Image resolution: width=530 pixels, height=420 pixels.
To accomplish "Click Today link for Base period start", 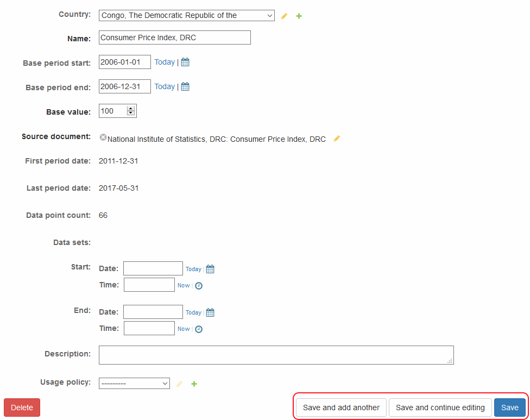I will (165, 62).
